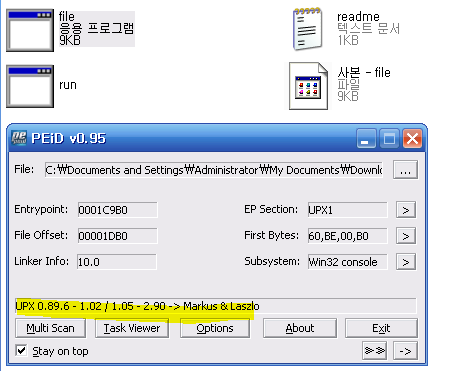Select the run application icon
Viewport: 456px width, 371px height.
pos(30,86)
